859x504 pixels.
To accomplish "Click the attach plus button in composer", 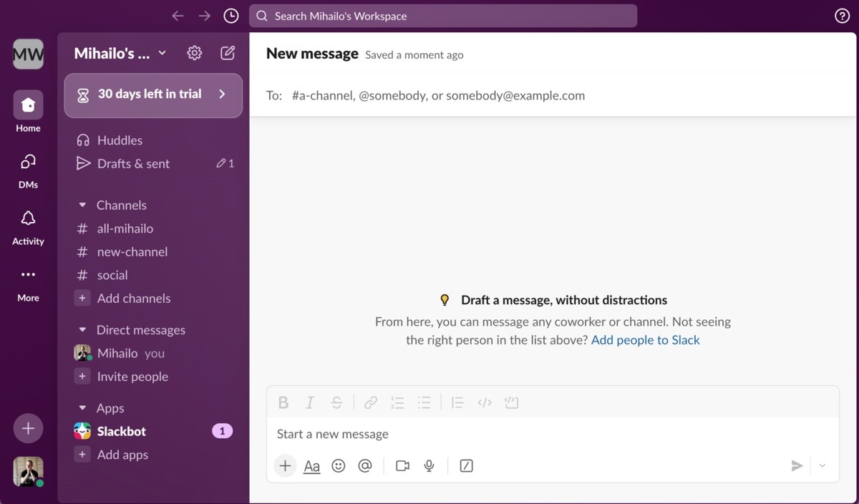I will (285, 466).
